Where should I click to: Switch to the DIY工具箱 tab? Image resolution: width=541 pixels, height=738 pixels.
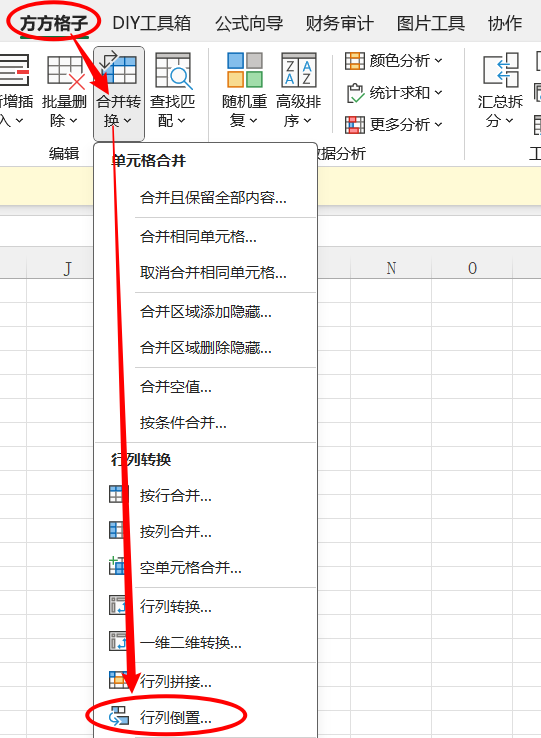coord(152,23)
